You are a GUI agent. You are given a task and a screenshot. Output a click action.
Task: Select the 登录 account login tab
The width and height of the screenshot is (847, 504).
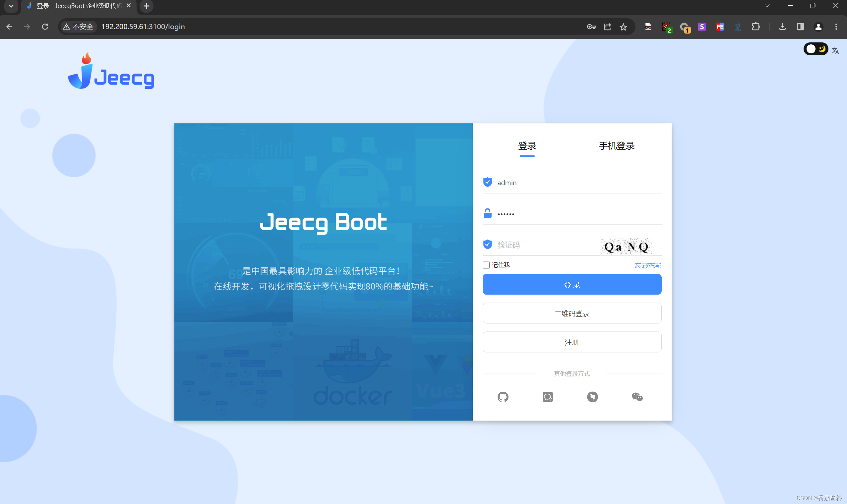(527, 146)
